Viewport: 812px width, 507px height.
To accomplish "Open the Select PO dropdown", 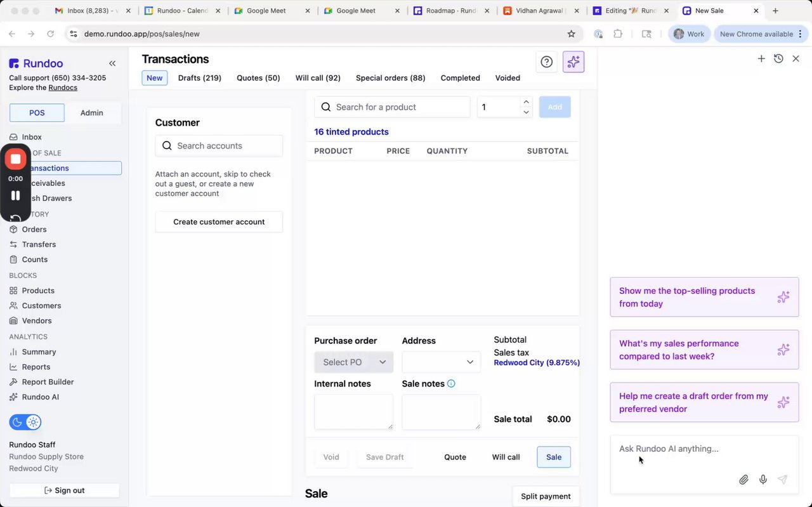I will coord(353,362).
